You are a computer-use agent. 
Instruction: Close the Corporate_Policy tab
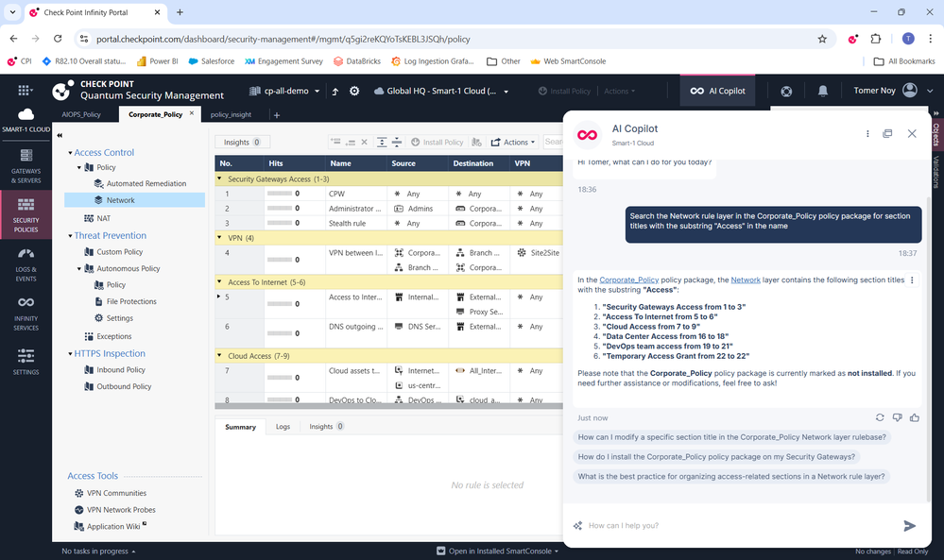tap(192, 113)
